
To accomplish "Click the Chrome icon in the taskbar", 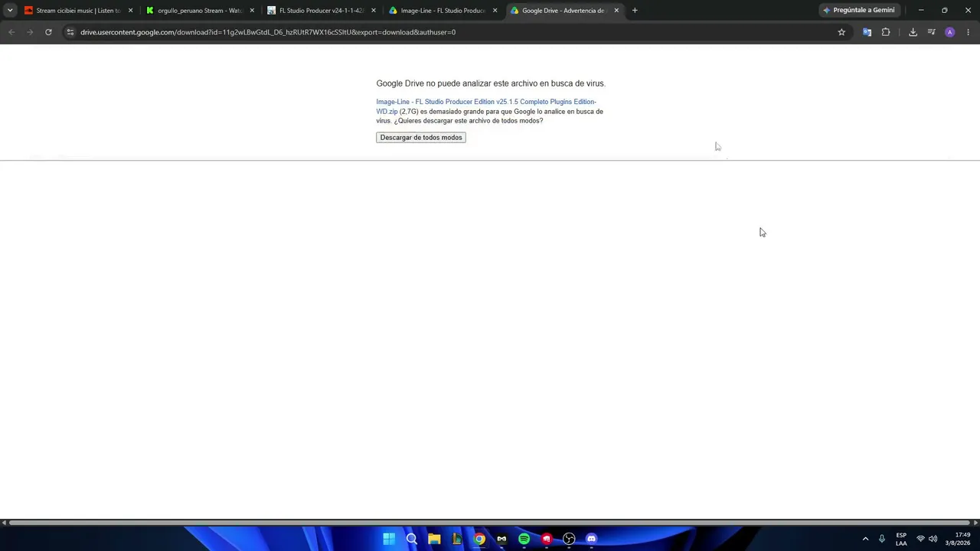I will (x=479, y=539).
